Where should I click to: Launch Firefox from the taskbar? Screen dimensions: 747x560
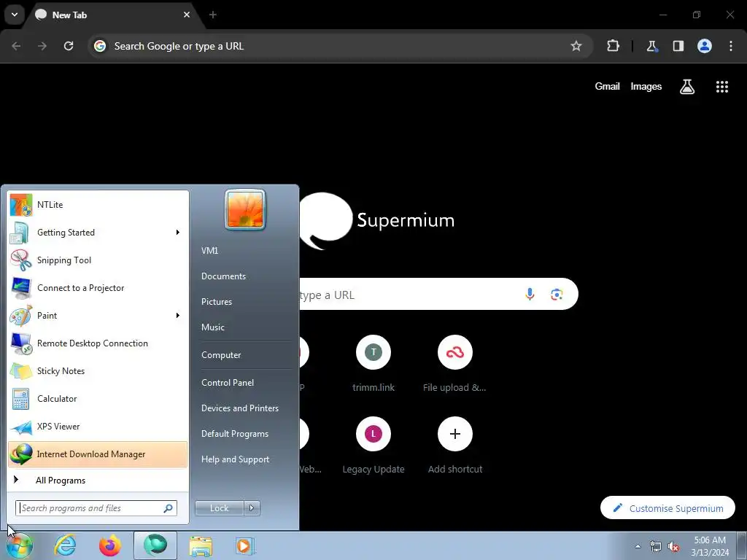point(110,545)
